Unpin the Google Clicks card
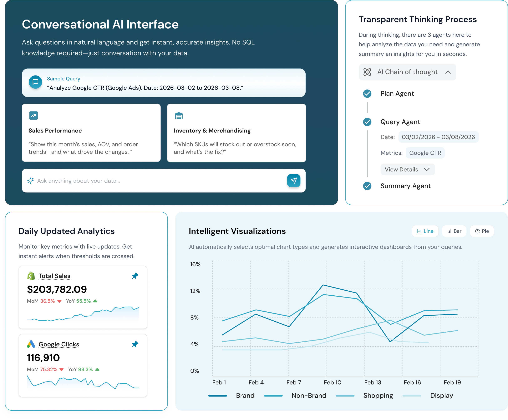This screenshot has height=420, width=508. click(x=135, y=344)
